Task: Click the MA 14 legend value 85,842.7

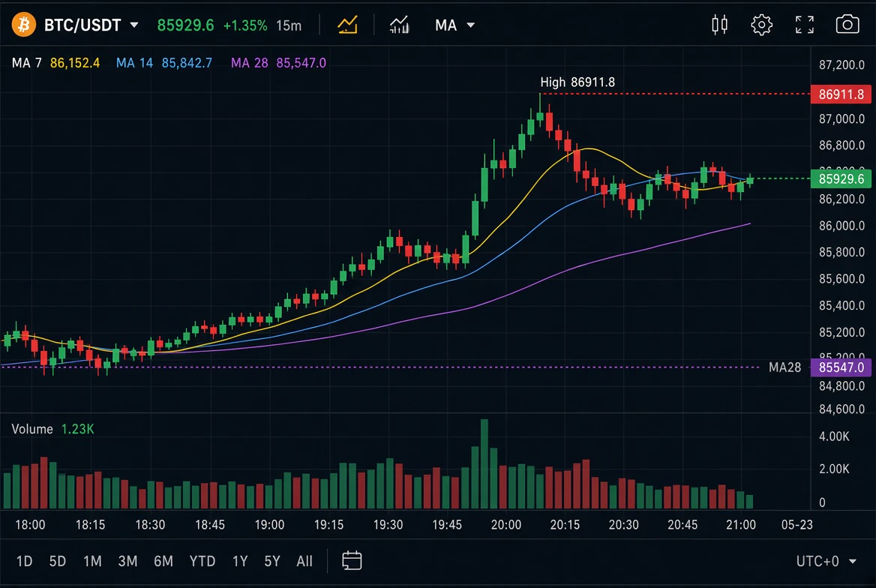Action: [187, 62]
